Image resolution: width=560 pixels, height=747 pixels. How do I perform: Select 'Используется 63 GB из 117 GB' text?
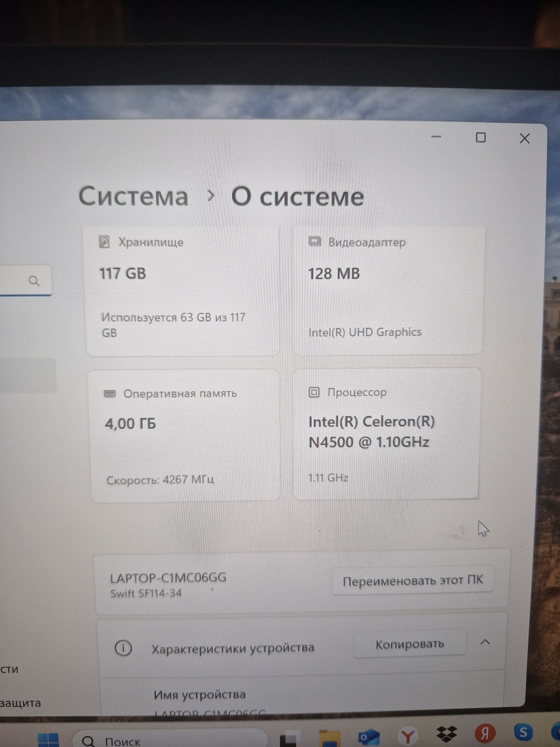[x=173, y=325]
